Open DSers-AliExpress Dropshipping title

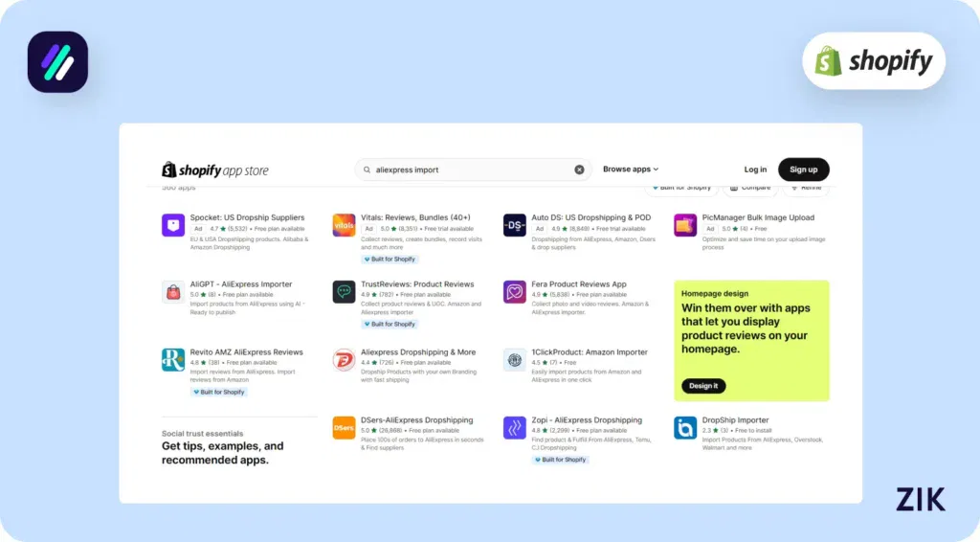pos(417,420)
